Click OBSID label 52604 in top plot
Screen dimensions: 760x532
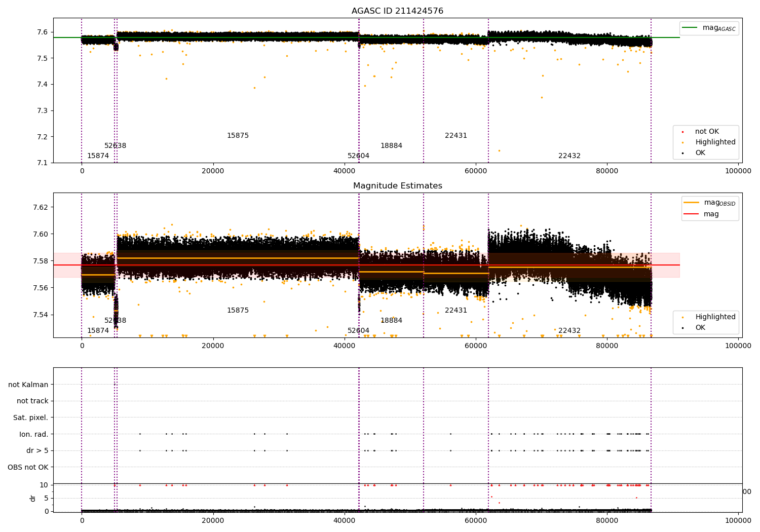pos(358,156)
